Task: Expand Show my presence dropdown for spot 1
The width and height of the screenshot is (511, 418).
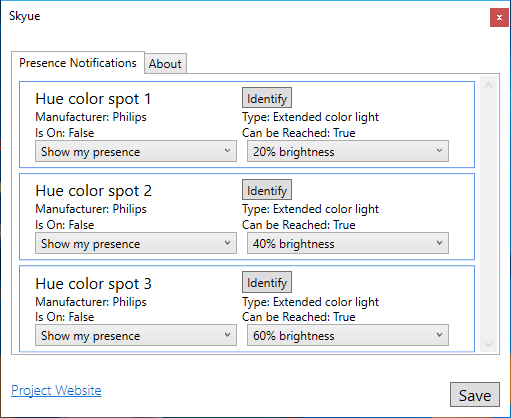Action: click(x=136, y=151)
